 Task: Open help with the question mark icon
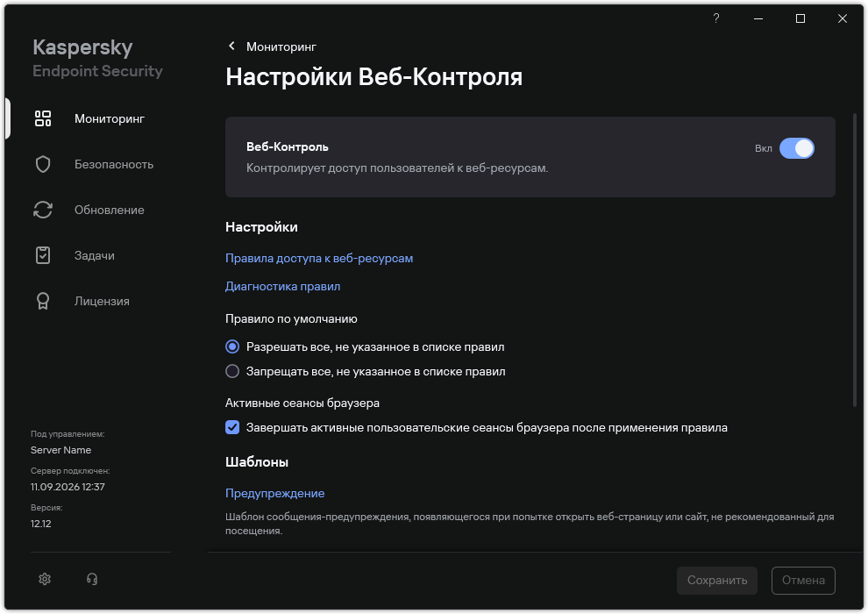click(x=716, y=18)
